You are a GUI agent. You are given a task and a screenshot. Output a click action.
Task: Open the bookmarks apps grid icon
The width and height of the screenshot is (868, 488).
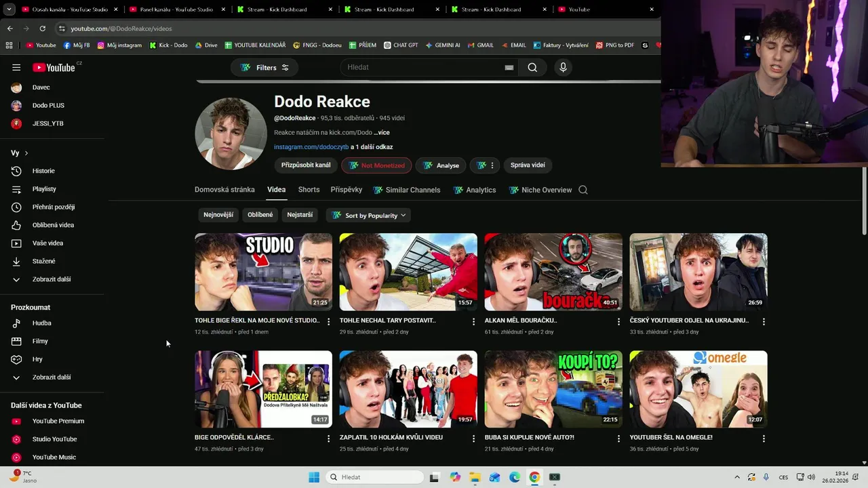pyautogui.click(x=9, y=45)
